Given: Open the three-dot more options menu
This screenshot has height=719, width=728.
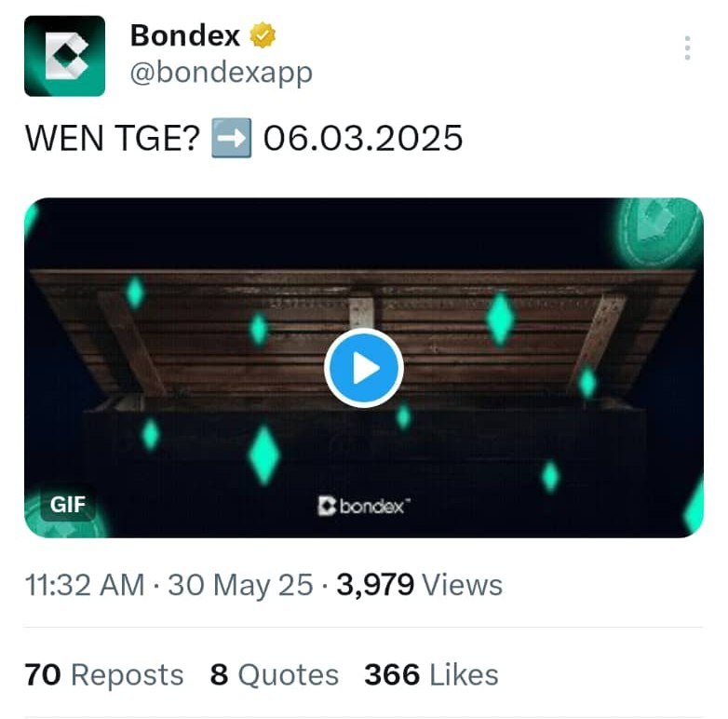Looking at the screenshot, I should [x=687, y=47].
